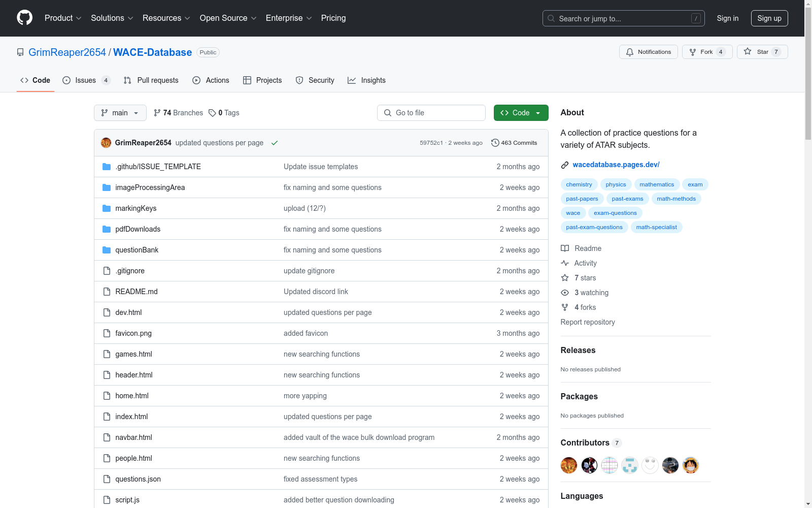This screenshot has width=812, height=508.
Task: Switch to the Projects tab
Action: pos(262,80)
